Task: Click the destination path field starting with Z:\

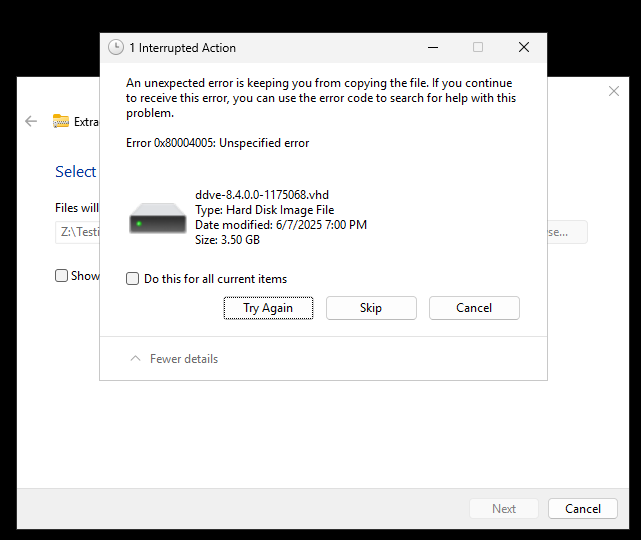Action: (x=77, y=232)
